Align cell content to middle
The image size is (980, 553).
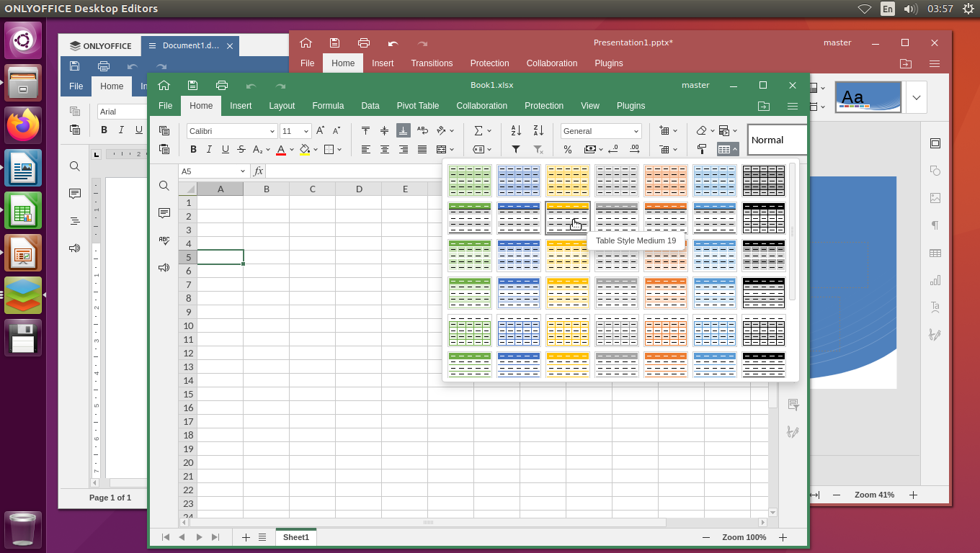[385, 131]
